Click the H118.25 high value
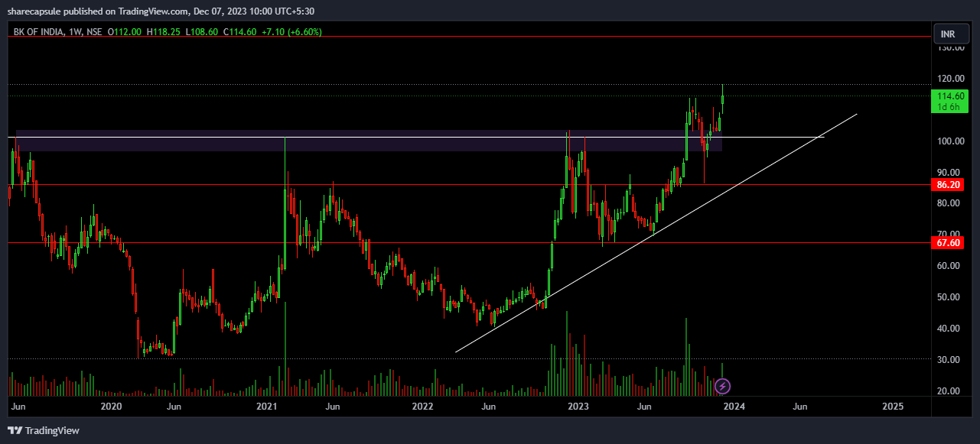The width and height of the screenshot is (980, 444). coord(164,32)
